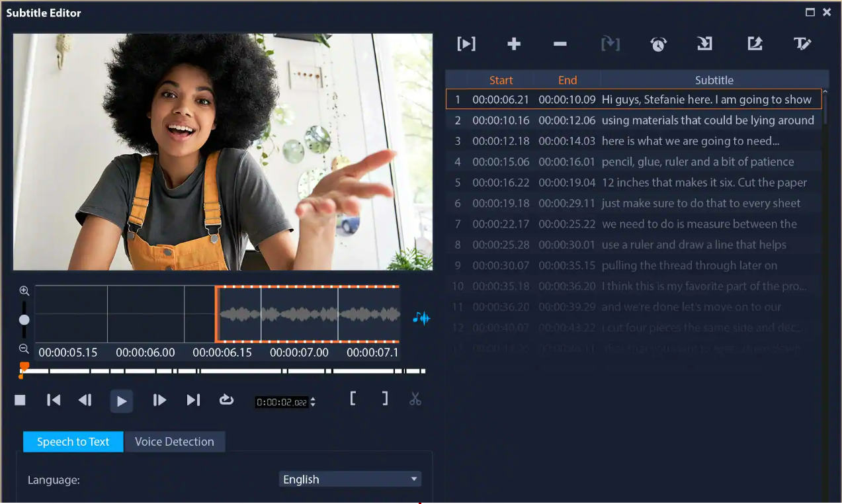The image size is (842, 504).
Task: Play the selected subtitle segment
Action: [x=466, y=44]
